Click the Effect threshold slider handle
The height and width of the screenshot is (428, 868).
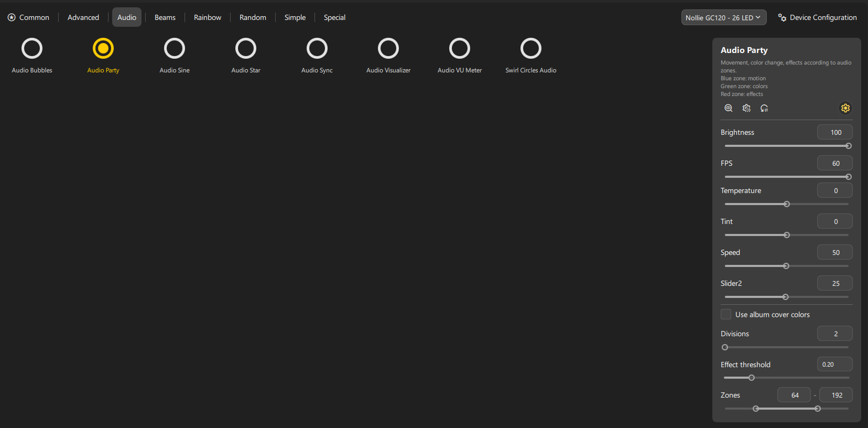coord(752,378)
